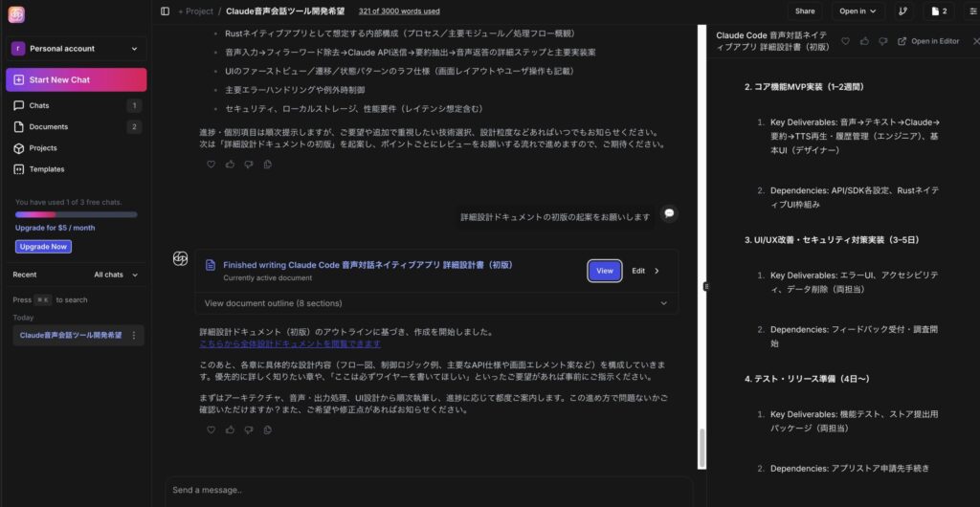Viewport: 980px width, 507px height.
Task: Open the こちらから全体設計ドキュメントを閲覧できます link
Action: coord(290,344)
